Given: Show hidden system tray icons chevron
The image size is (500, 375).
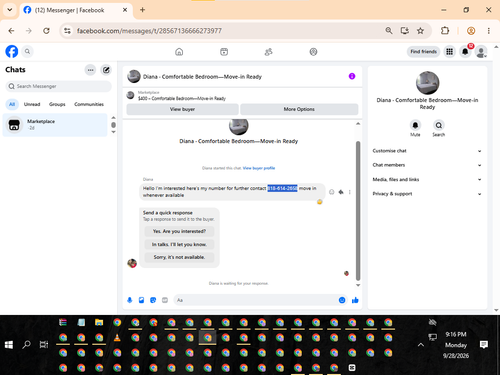Looking at the screenshot, I should [421, 345].
